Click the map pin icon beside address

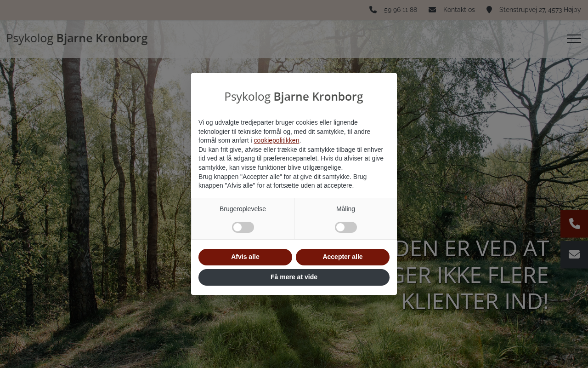489,10
